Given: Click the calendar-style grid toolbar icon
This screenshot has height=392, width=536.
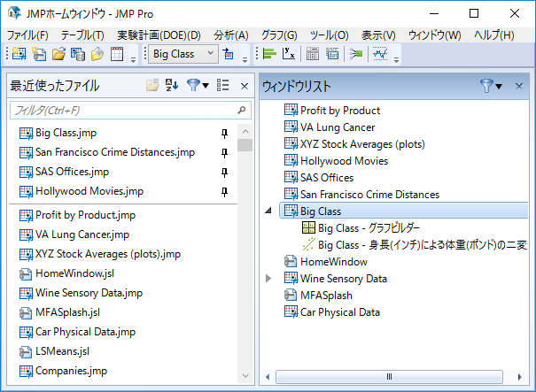Looking at the screenshot, I should (117, 54).
